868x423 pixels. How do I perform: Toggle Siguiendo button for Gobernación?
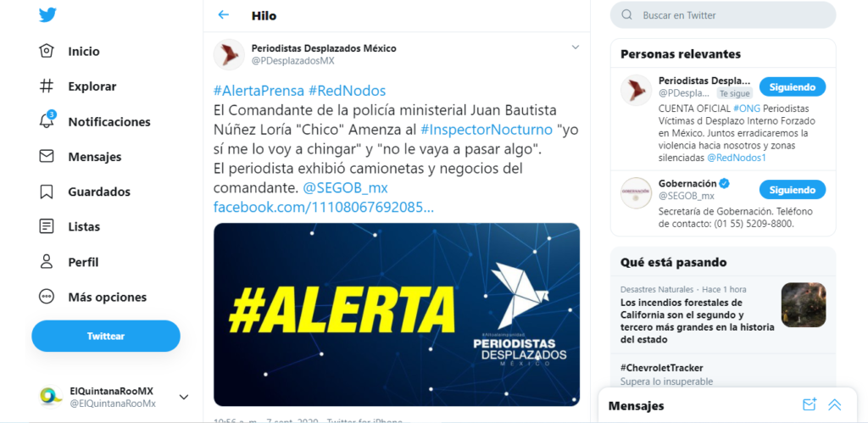click(x=793, y=190)
